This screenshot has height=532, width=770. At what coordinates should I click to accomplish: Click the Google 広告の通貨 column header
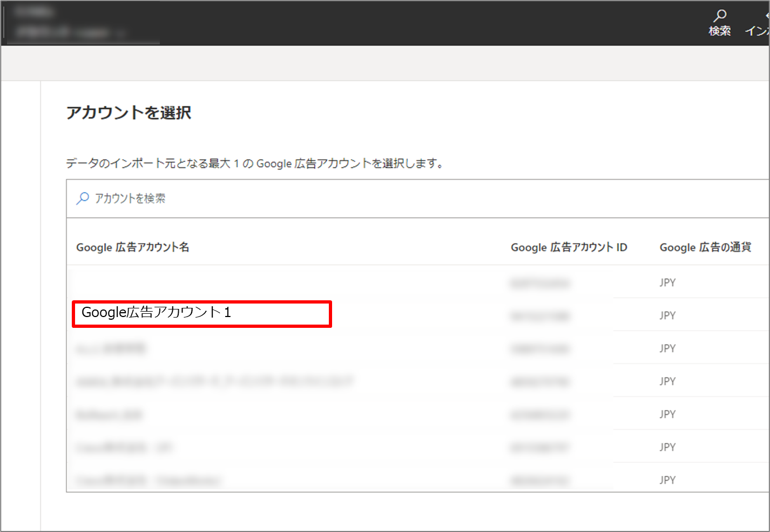click(x=705, y=247)
